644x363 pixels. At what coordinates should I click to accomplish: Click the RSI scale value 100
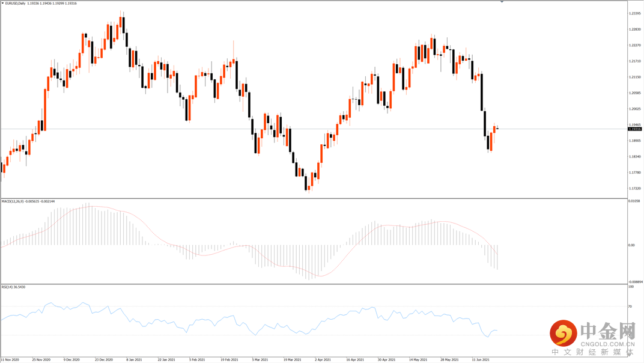click(x=631, y=287)
